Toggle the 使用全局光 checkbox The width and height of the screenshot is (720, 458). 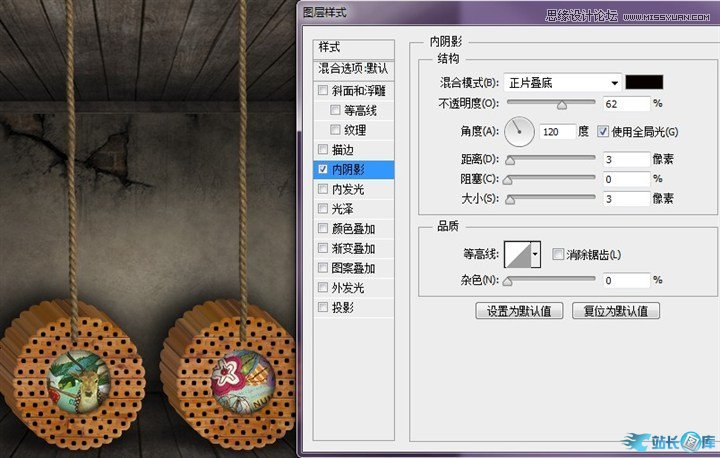603,131
